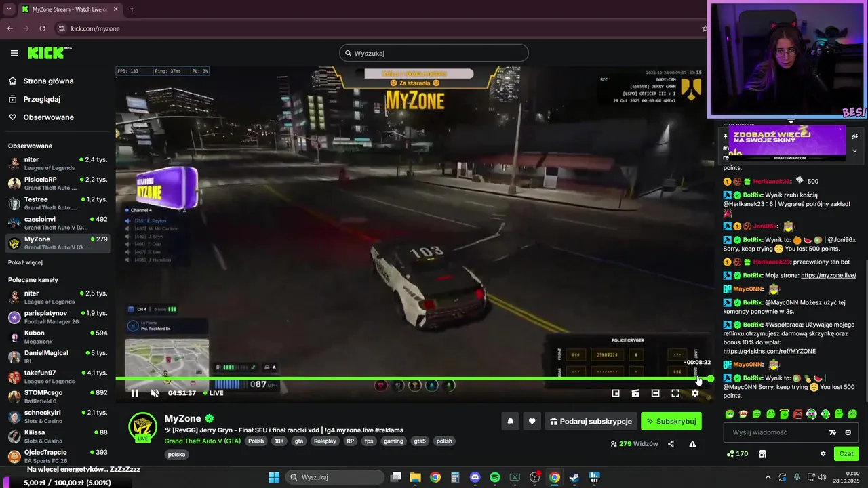Open the 7TV emote picker icon
Screen dimensions: 868x488
(833, 432)
